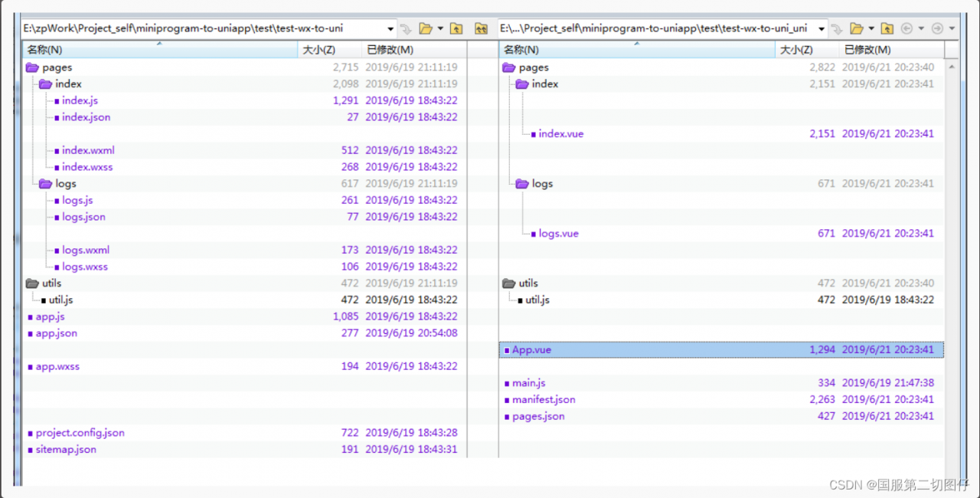Open right pane back history dropdown arrow
Viewport: 980px width, 498px height.
(921, 29)
